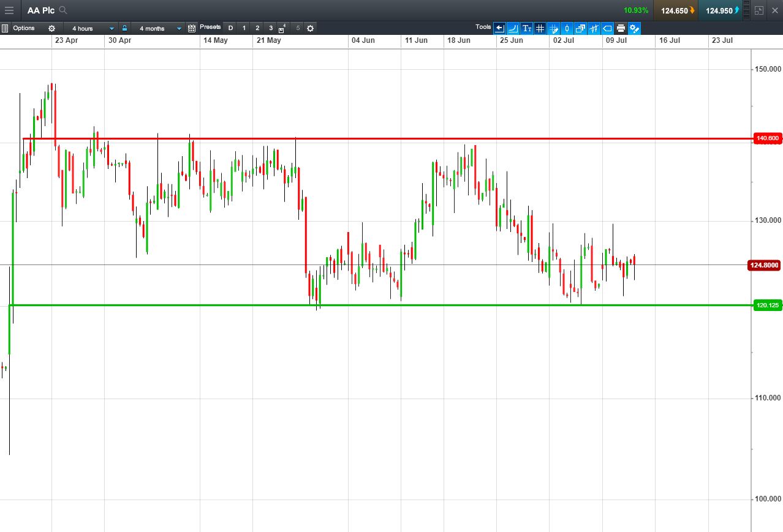
Task: Click the save preset 4 floppy icon
Action: tap(282, 28)
